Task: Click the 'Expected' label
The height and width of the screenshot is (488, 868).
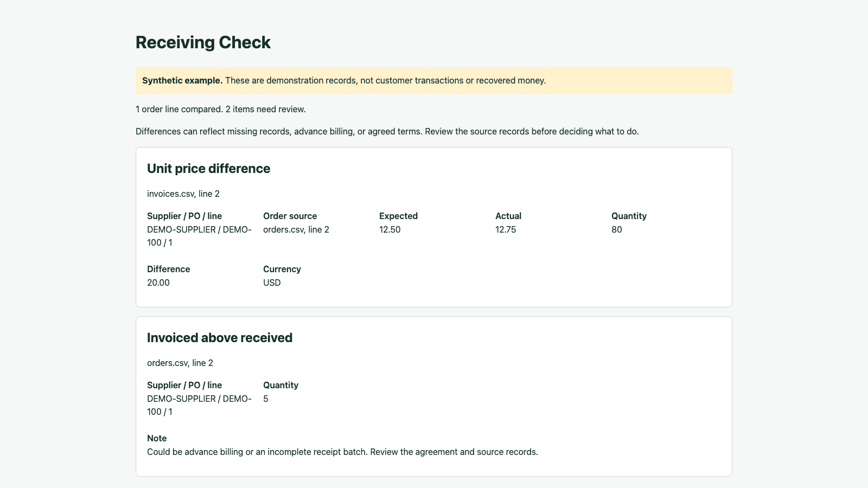Action: point(398,216)
